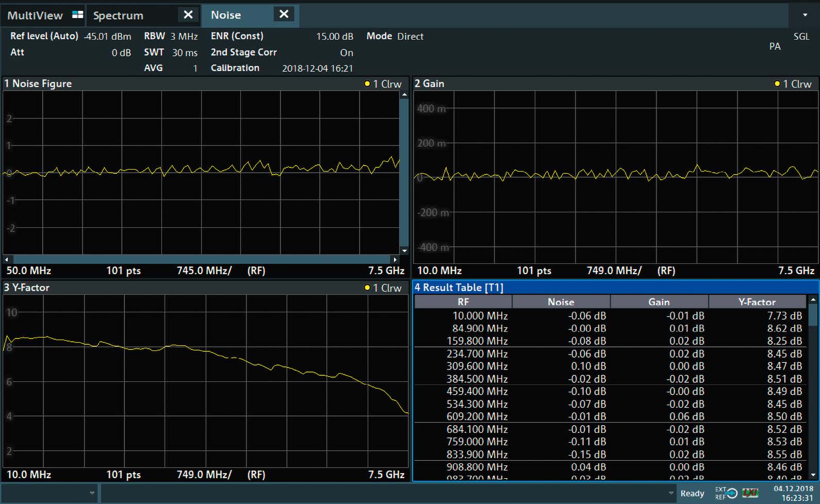Click the Ready status indicator

click(x=692, y=494)
